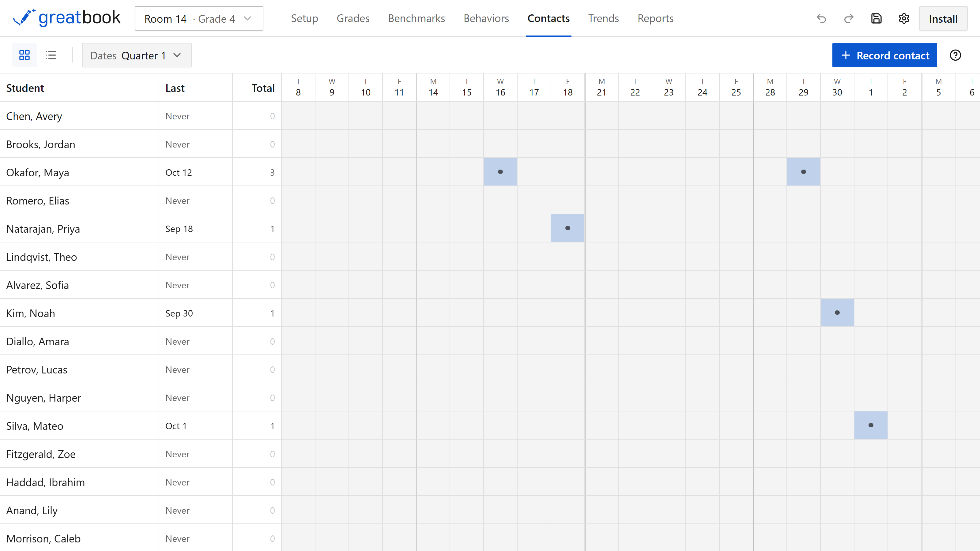Screen dimensions: 980x551
Task: Open settings gear icon
Action: 904,18
